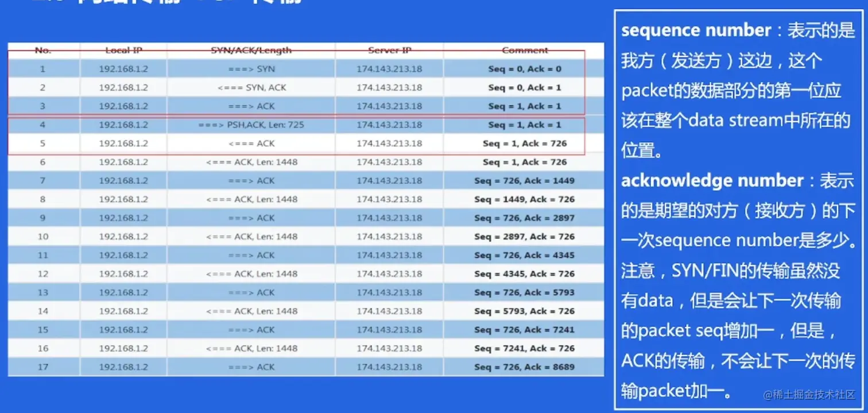Select "Seq = 726, Ack = 5793" cell
The width and height of the screenshot is (868, 413).
[x=525, y=292]
